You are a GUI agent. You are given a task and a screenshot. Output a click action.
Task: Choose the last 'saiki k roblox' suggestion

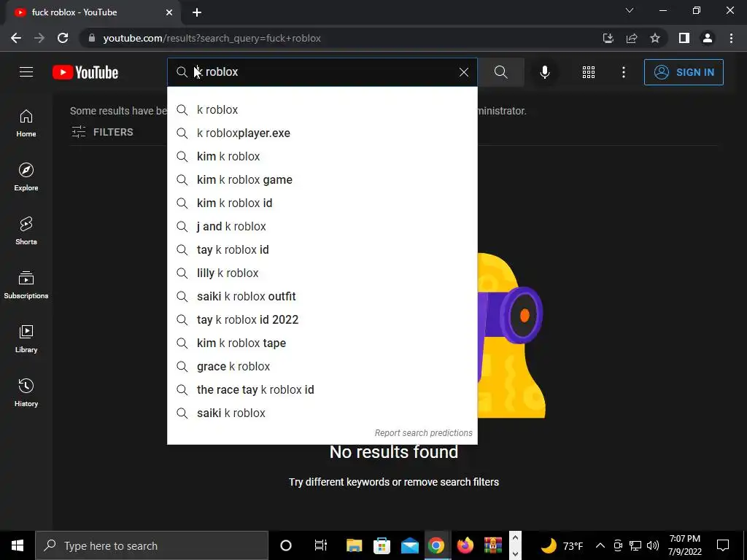322,413
